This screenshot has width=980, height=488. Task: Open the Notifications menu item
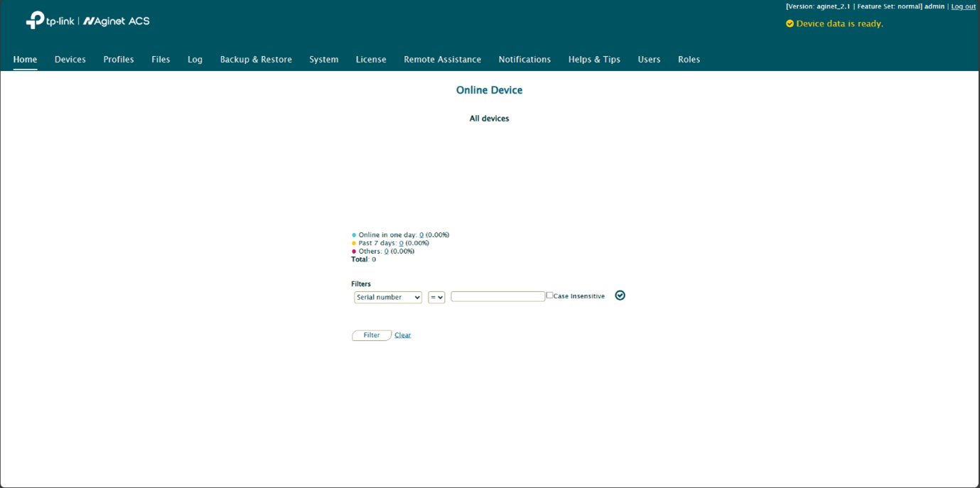524,60
